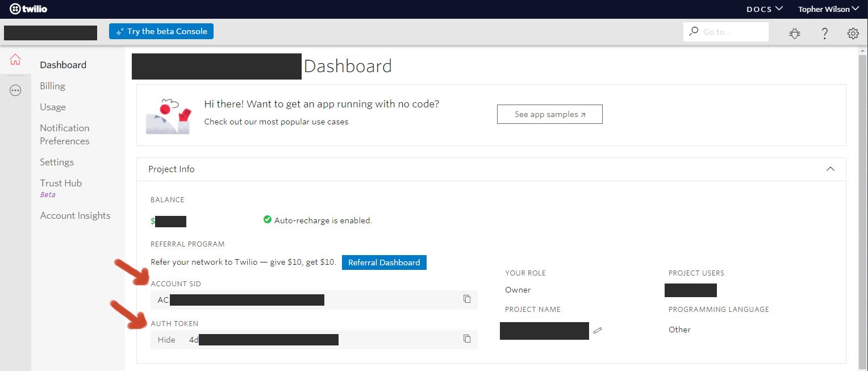
Task: Open the debugger bug icon
Action: (x=795, y=33)
